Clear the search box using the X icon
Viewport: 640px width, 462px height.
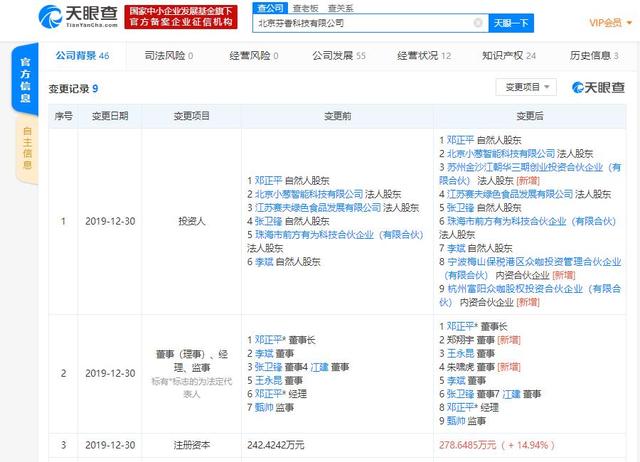click(x=478, y=23)
